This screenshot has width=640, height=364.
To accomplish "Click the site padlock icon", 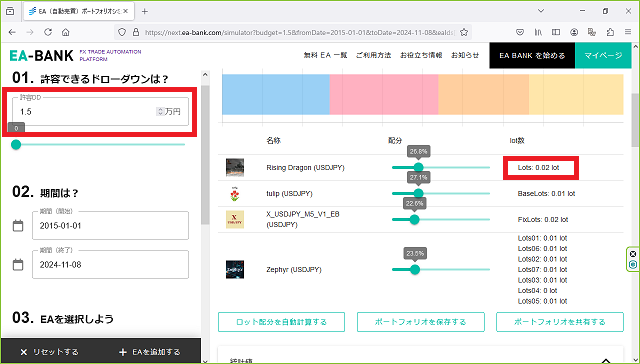I will [136, 32].
